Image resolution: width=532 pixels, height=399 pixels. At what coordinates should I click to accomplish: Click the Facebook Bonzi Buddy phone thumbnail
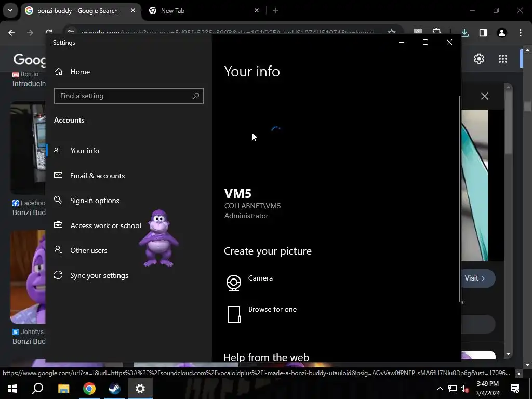[x=28, y=148]
